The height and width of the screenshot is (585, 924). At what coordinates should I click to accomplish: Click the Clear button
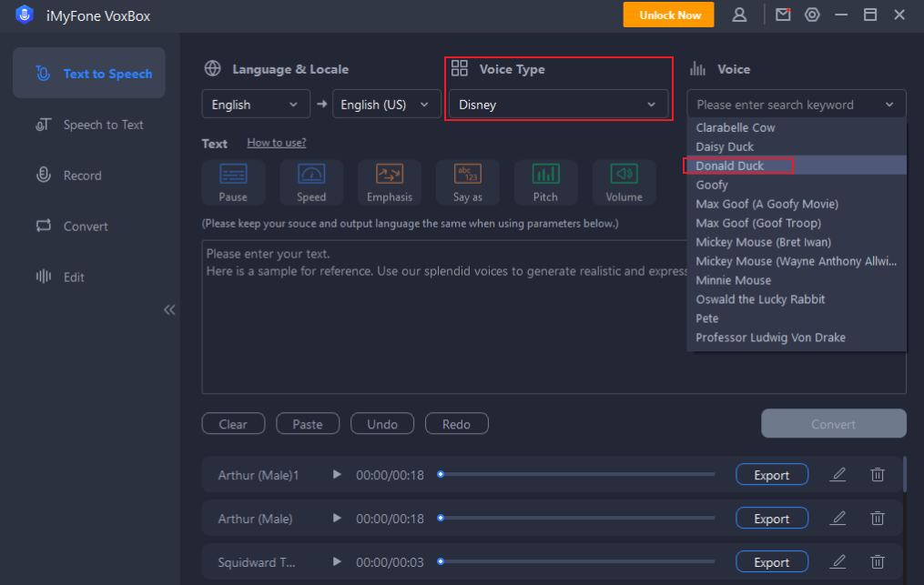[x=233, y=424]
